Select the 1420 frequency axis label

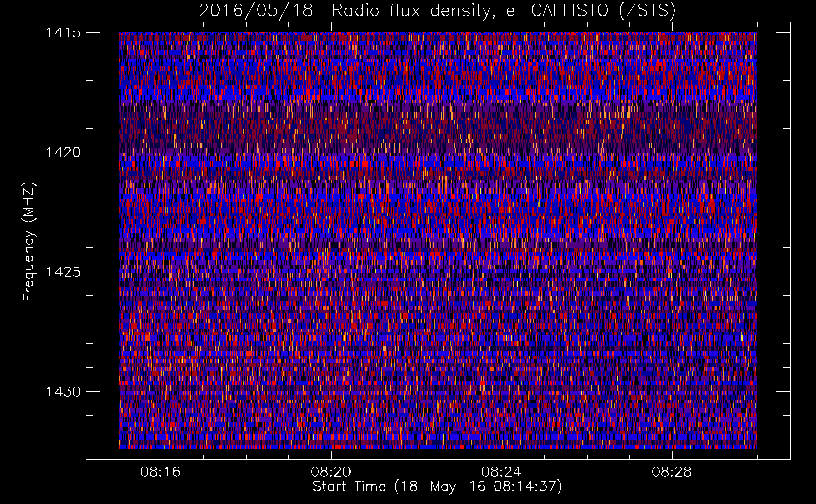pos(63,152)
